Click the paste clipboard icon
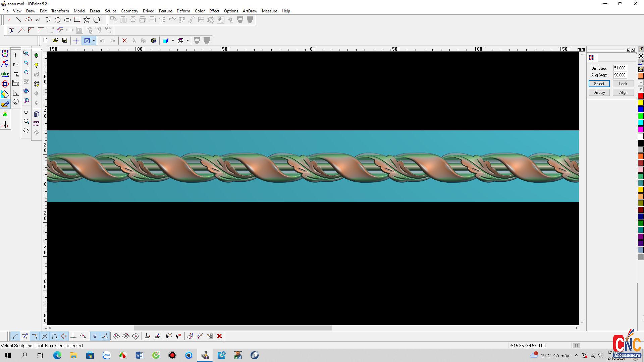Screen dimensions: 644x362 (154, 41)
